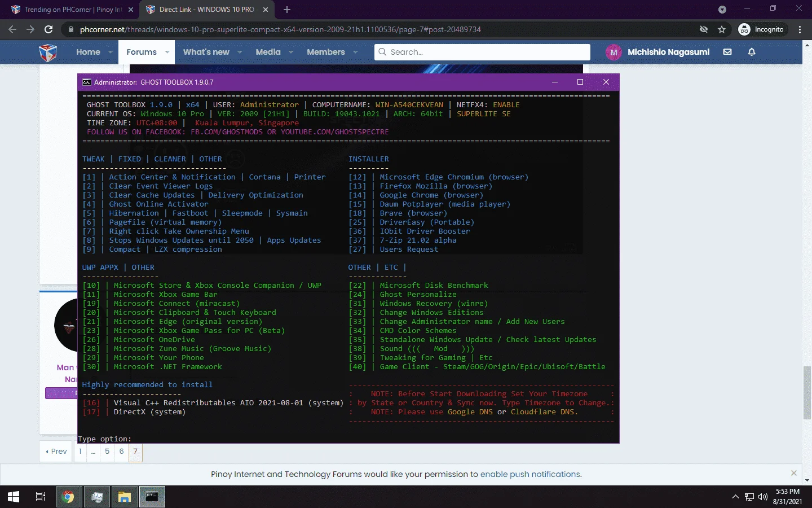812x508 pixels.
Task: Click the Ghost Toolbox console title icon
Action: 87,82
